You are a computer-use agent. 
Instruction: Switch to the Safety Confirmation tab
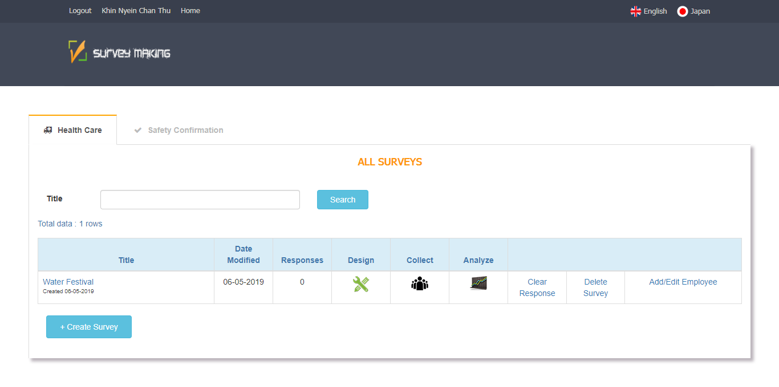(178, 130)
